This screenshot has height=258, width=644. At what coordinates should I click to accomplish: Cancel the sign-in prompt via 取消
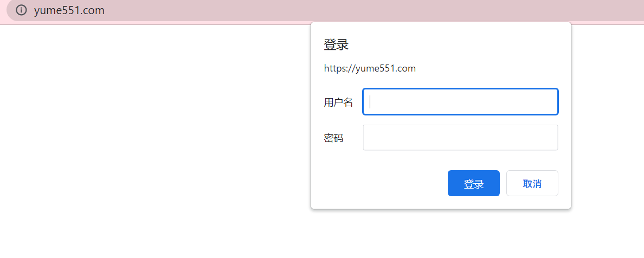532,183
